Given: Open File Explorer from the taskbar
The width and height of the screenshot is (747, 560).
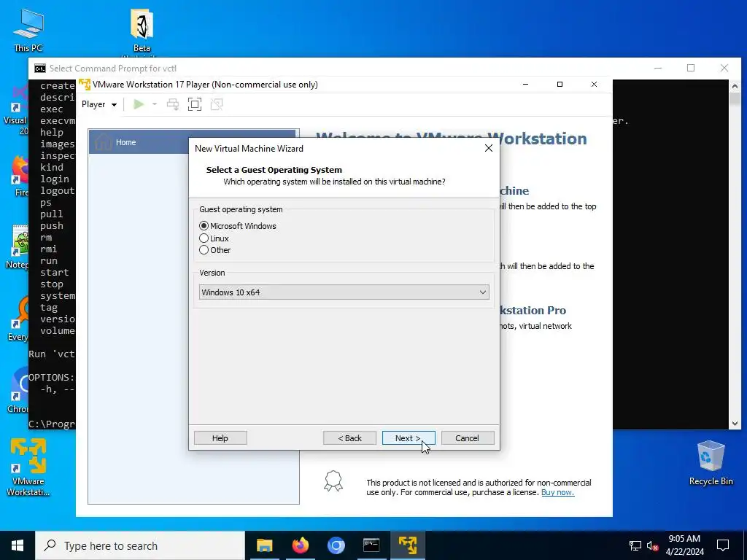Looking at the screenshot, I should pyautogui.click(x=264, y=545).
